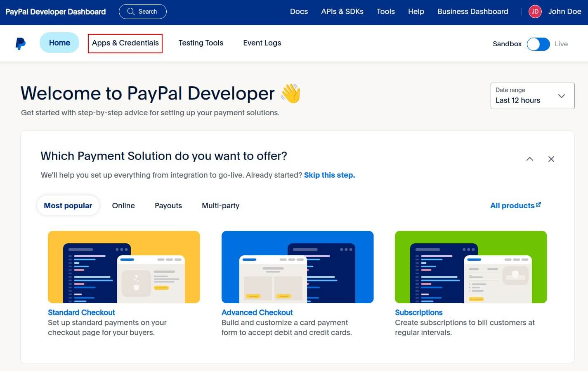Switch to Multi-party product filter
This screenshot has height=371, width=588.
[220, 206]
